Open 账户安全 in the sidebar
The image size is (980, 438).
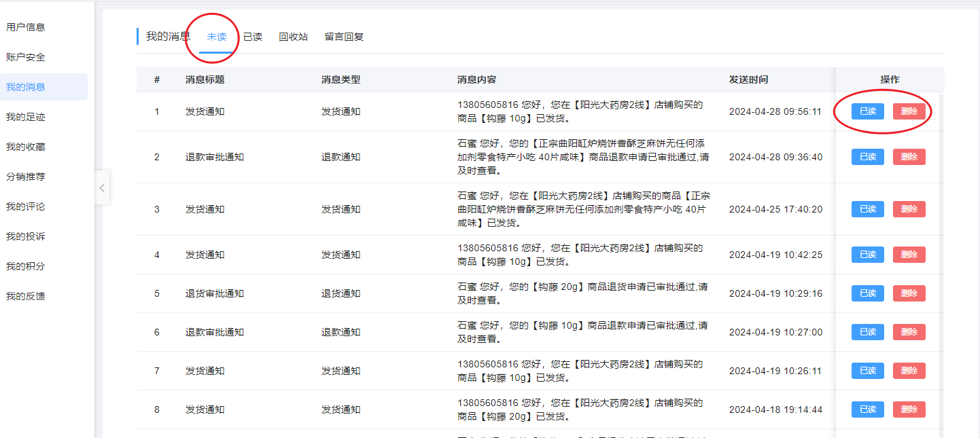26,57
